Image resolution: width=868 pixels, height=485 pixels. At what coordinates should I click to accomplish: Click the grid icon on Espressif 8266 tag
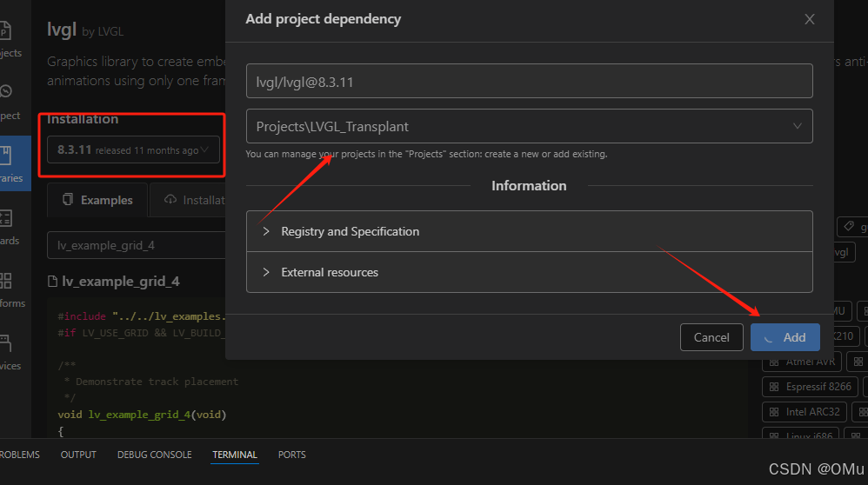click(774, 387)
